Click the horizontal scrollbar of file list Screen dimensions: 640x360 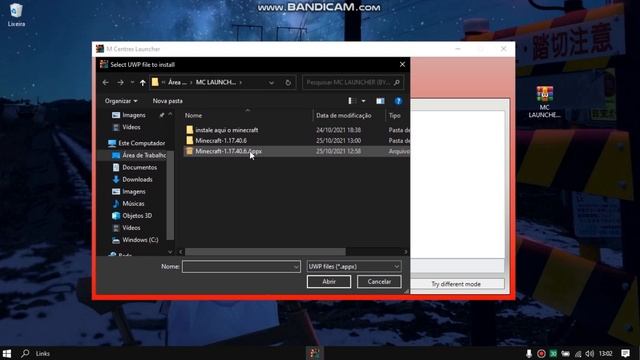point(265,252)
